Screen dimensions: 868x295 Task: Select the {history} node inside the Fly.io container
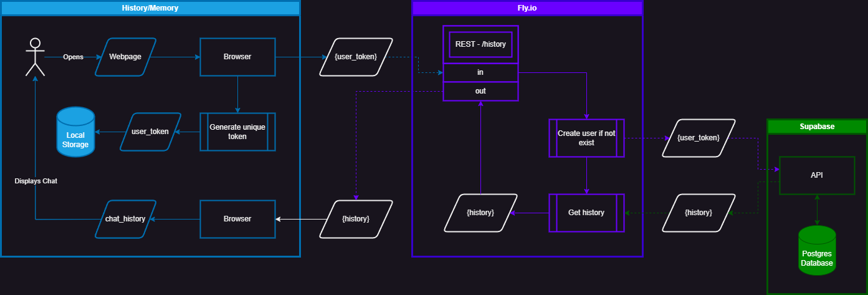click(x=480, y=213)
